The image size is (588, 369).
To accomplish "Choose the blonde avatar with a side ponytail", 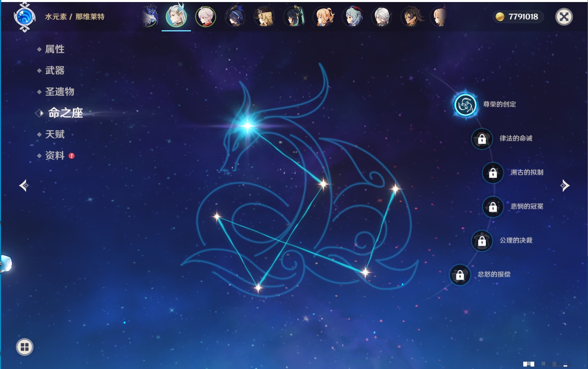I will click(x=323, y=17).
